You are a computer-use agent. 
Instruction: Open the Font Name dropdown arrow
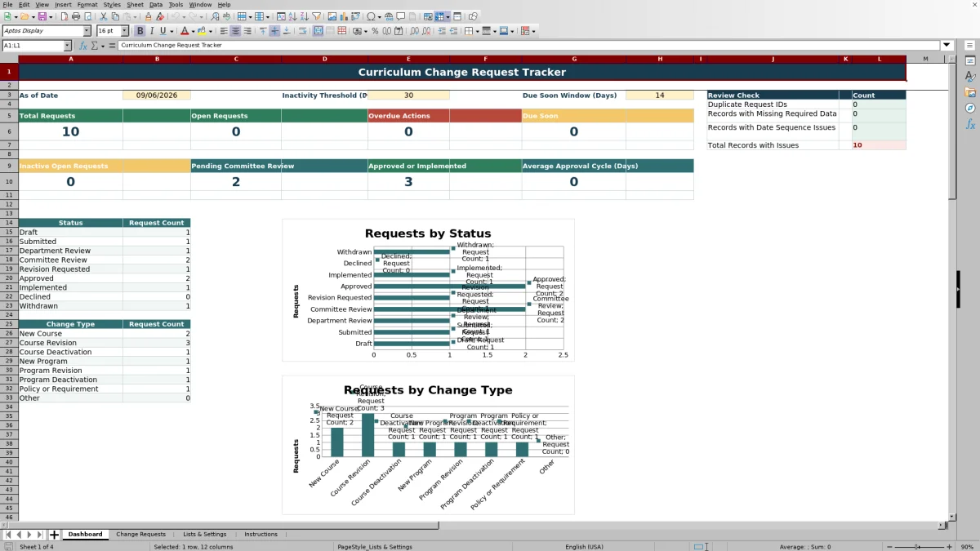(87, 31)
